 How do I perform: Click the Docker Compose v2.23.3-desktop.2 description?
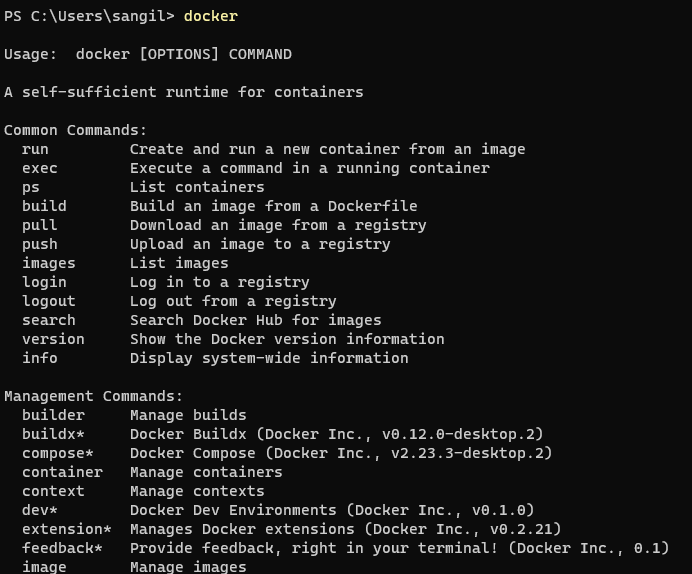[341, 453]
